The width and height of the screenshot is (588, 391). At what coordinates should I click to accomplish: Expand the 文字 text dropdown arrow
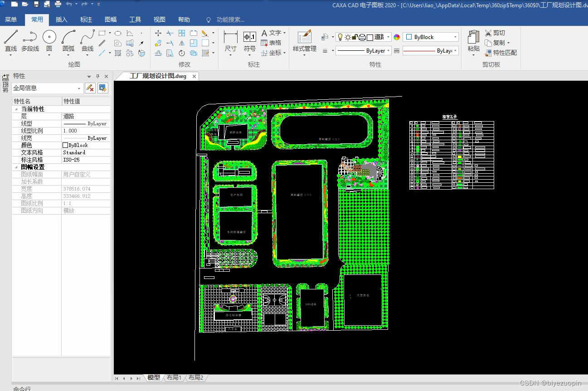click(x=284, y=33)
